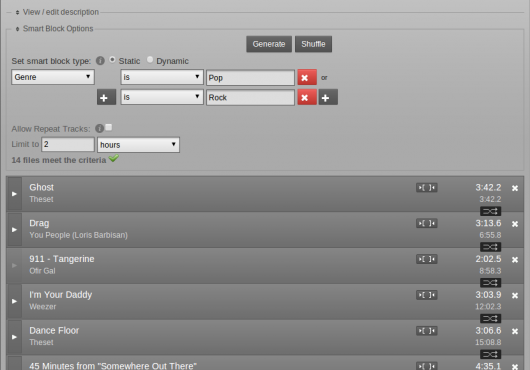Play the 911 - Tangerine track

14,265
